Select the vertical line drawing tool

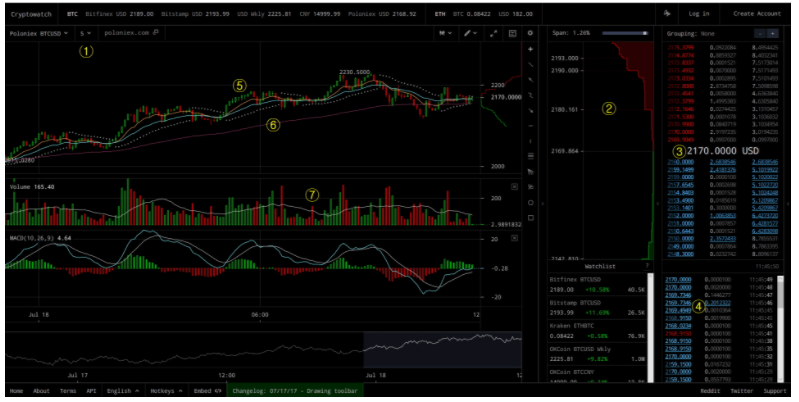pos(530,141)
